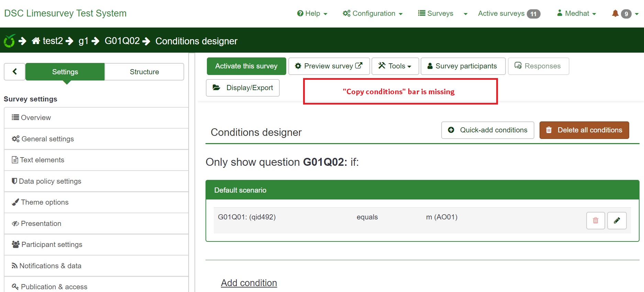Click the Active surveys count badge
Image resolution: width=644 pixels, height=292 pixels.
tap(533, 14)
